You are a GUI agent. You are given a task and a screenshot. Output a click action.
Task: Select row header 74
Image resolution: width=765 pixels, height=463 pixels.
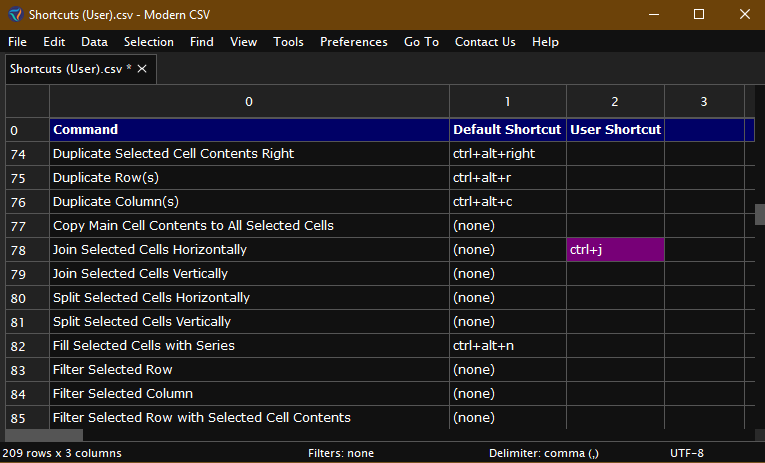27,154
